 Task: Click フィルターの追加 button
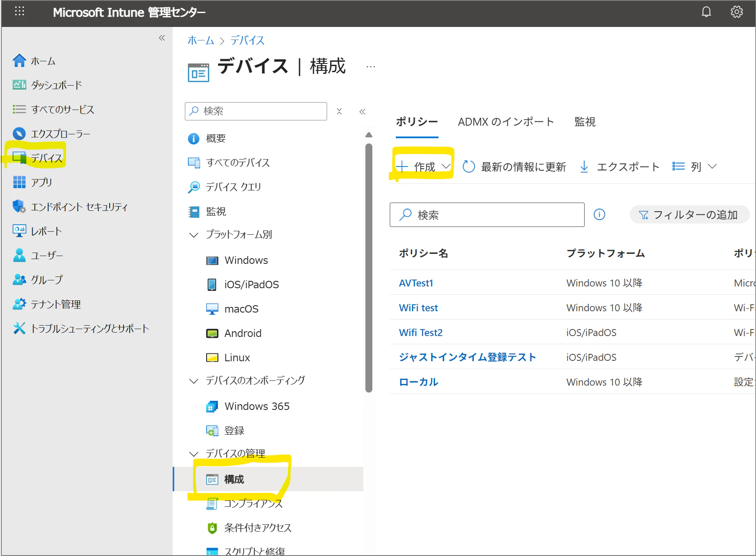pos(689,215)
